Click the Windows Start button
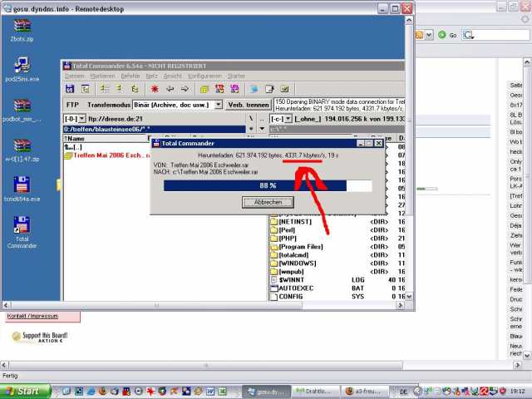The height and width of the screenshot is (399, 532). click(x=26, y=392)
